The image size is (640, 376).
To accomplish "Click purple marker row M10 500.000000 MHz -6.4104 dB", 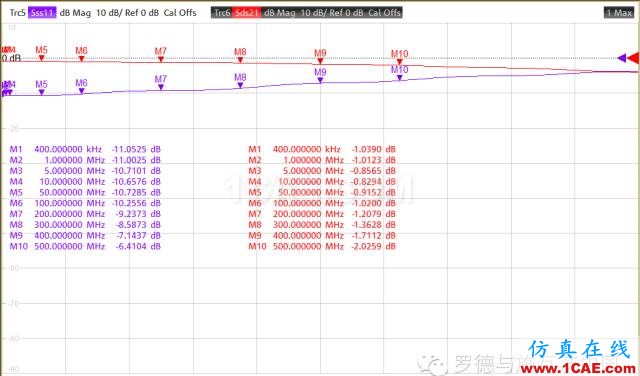I will click(85, 246).
